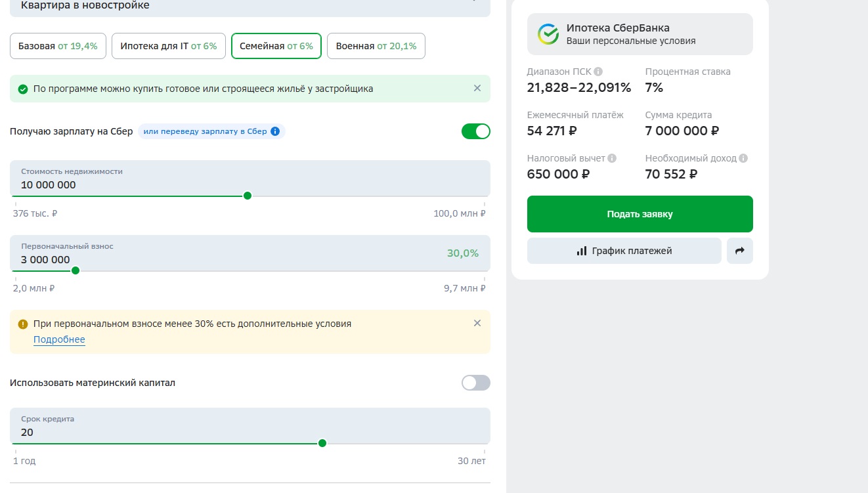
Task: Click the Стоимость недвижимости field 10 000 000
Action: [x=250, y=178]
